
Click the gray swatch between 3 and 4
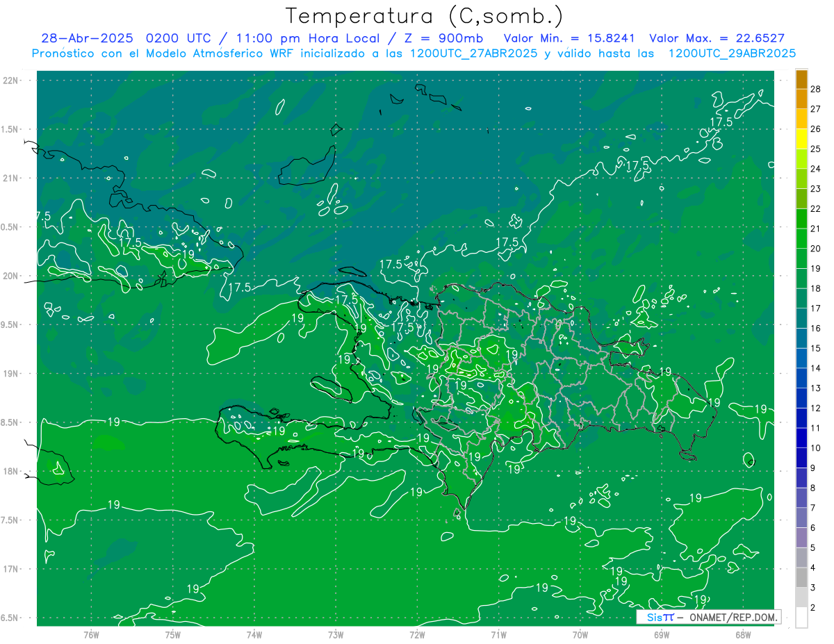(x=801, y=578)
